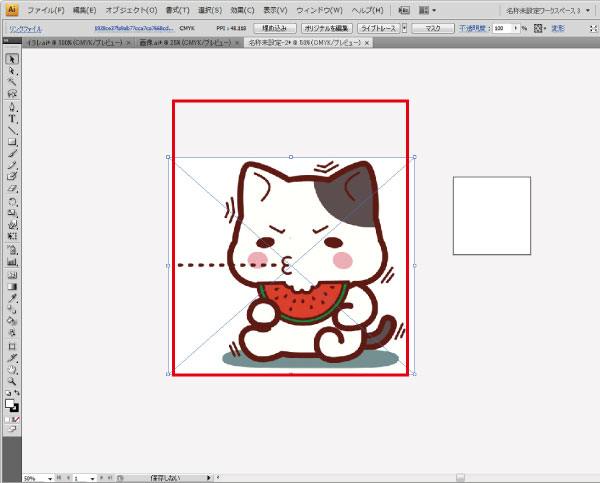Viewport: 600px width, 483px height.
Task: Click the リンクファイル link
Action: [x=25, y=29]
